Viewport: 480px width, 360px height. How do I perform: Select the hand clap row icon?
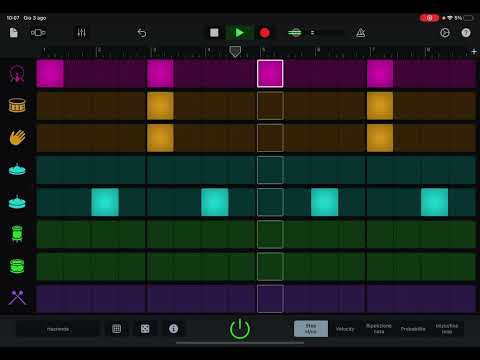(17, 138)
